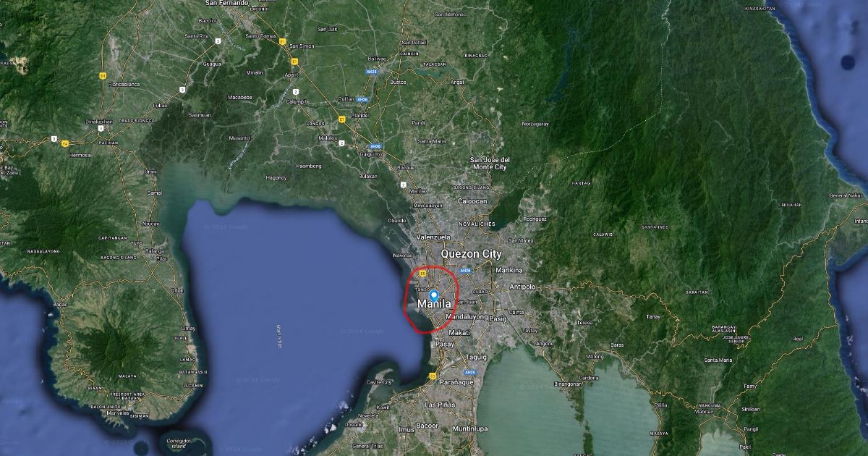Click the E3 shield above Tondo
868x456 pixels.
tap(422, 274)
